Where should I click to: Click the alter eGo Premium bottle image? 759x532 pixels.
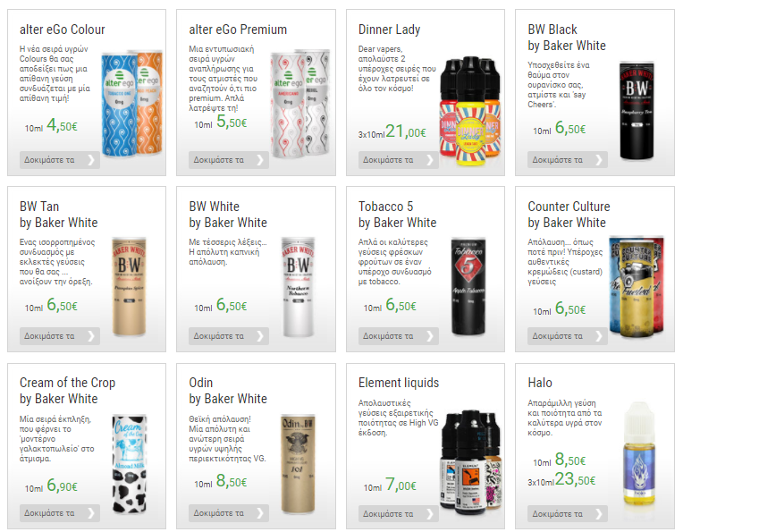[301, 104]
